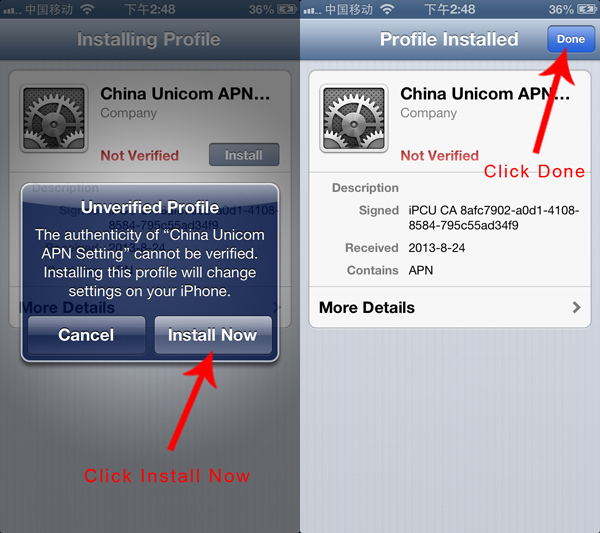Viewport: 600px width, 533px height.
Task: Tap the dimmed Install button on left screen
Action: pyautogui.click(x=244, y=155)
